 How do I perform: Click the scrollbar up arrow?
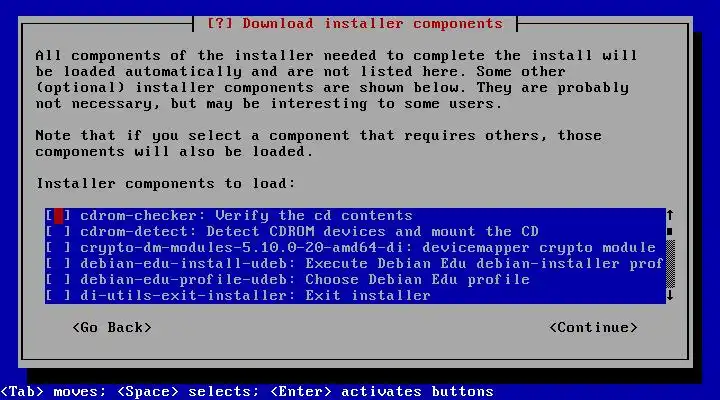(670, 215)
